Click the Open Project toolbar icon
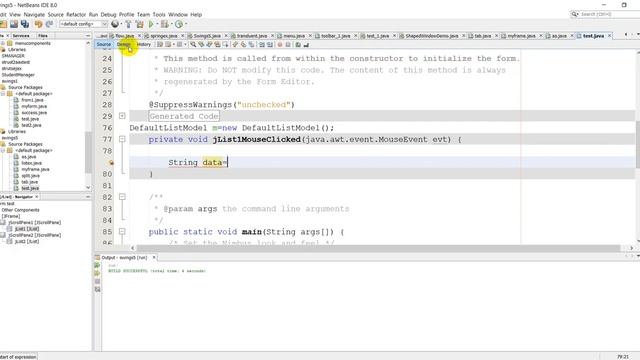This screenshot has width=640, height=360. point(14,24)
